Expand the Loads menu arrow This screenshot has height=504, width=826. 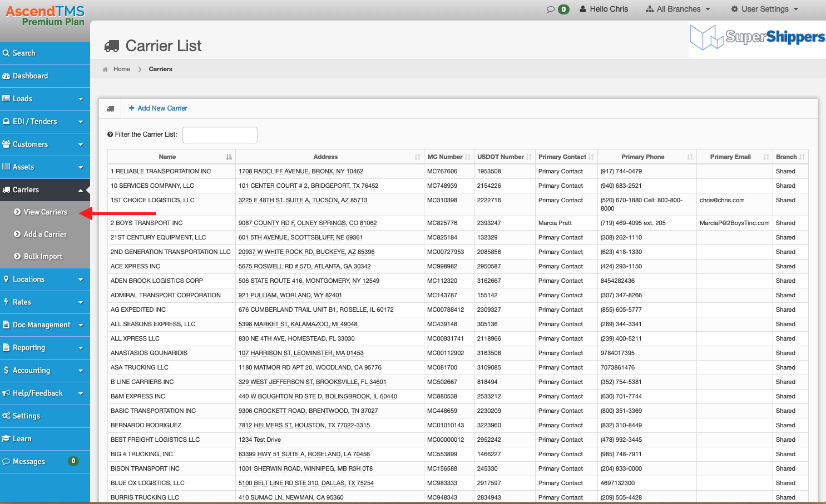coord(81,99)
